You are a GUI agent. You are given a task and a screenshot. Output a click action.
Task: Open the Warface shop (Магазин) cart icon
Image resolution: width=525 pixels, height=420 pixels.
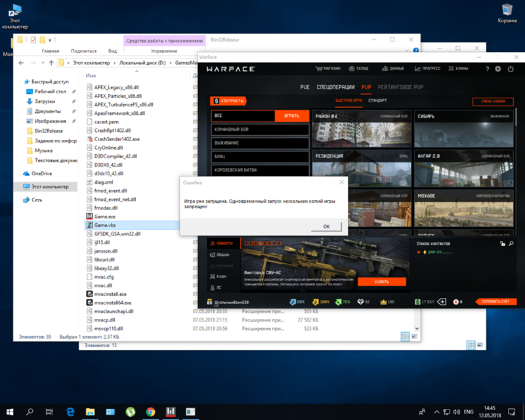pos(319,69)
